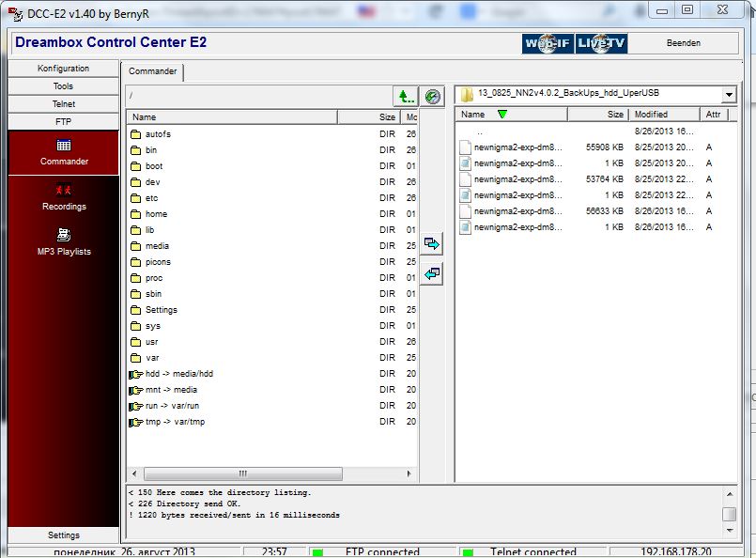Open the Konfiguration section
The width and height of the screenshot is (756, 558).
coord(64,69)
